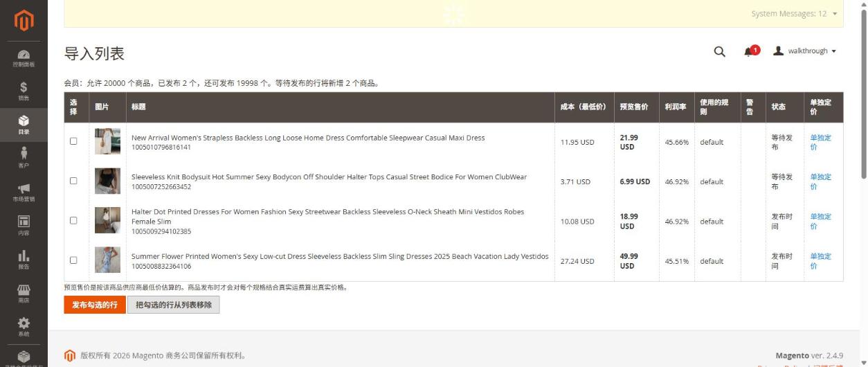Click the 49.99 USD preview price
This screenshot has width=868, height=367.
point(629,261)
